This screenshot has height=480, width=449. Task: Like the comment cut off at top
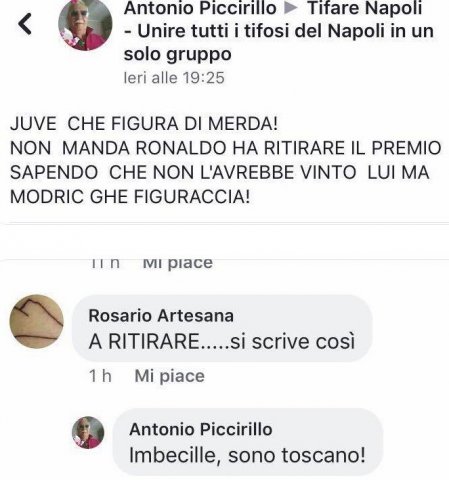pyautogui.click(x=177, y=263)
